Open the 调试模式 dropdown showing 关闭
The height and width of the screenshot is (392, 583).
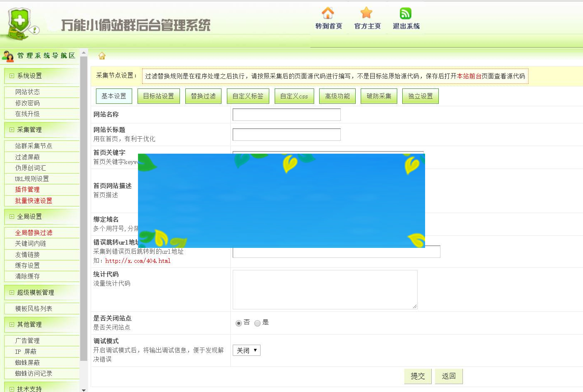pyautogui.click(x=246, y=350)
